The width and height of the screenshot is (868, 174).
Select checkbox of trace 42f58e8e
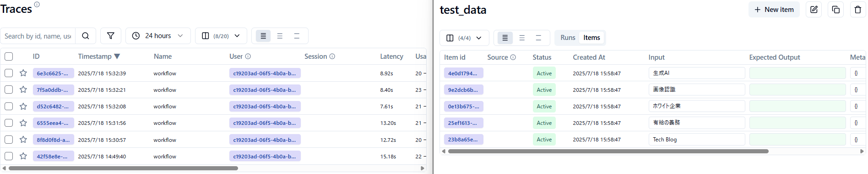click(9, 156)
